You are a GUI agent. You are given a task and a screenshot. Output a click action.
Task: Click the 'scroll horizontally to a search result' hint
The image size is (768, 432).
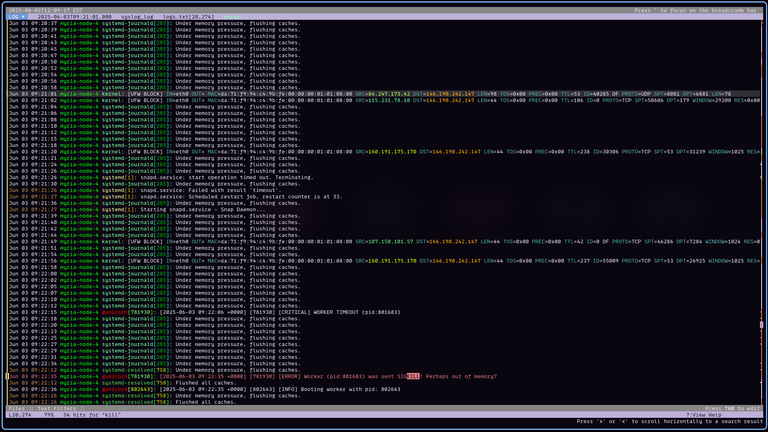(x=669, y=421)
